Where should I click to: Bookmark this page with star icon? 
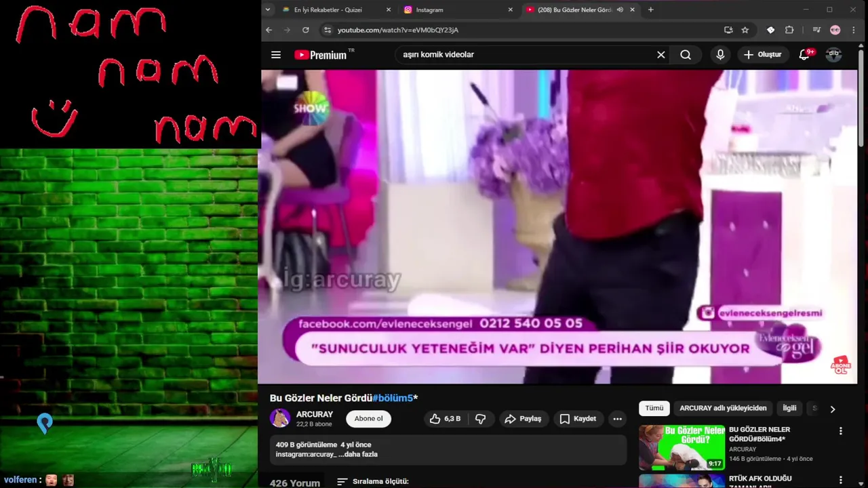[x=745, y=30]
